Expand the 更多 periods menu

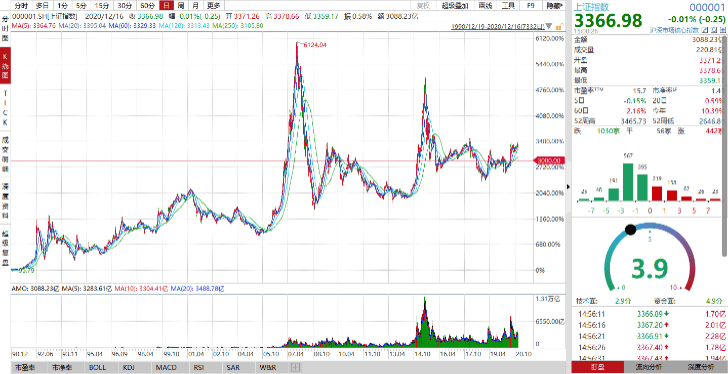(x=214, y=6)
